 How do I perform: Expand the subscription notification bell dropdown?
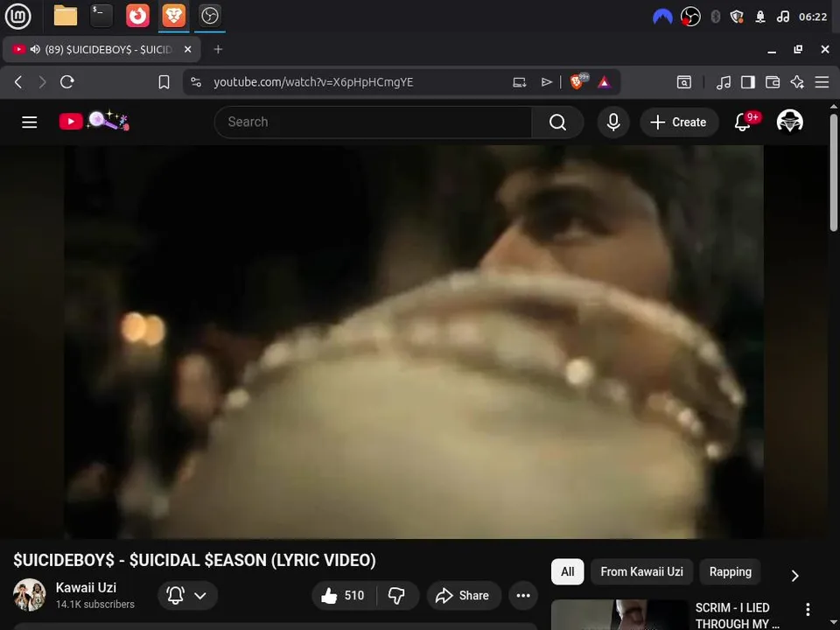click(x=187, y=595)
